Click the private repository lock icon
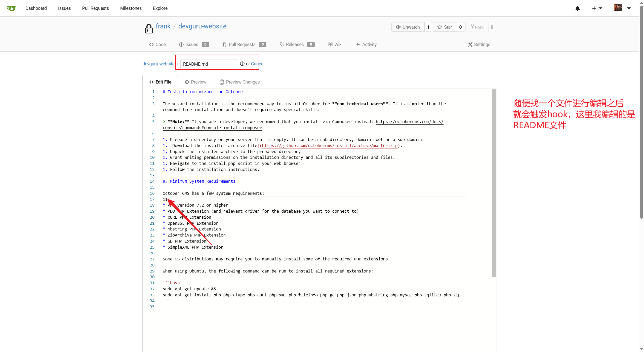Image resolution: width=644 pixels, height=352 pixels. [x=149, y=29]
